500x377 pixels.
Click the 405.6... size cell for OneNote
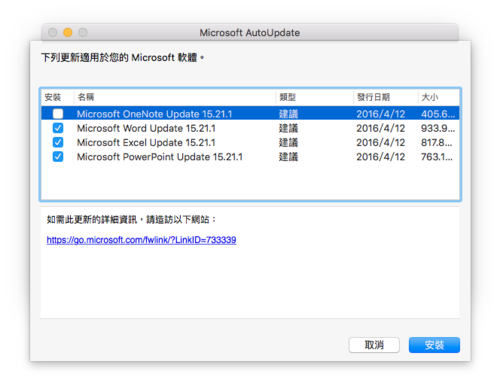438,114
